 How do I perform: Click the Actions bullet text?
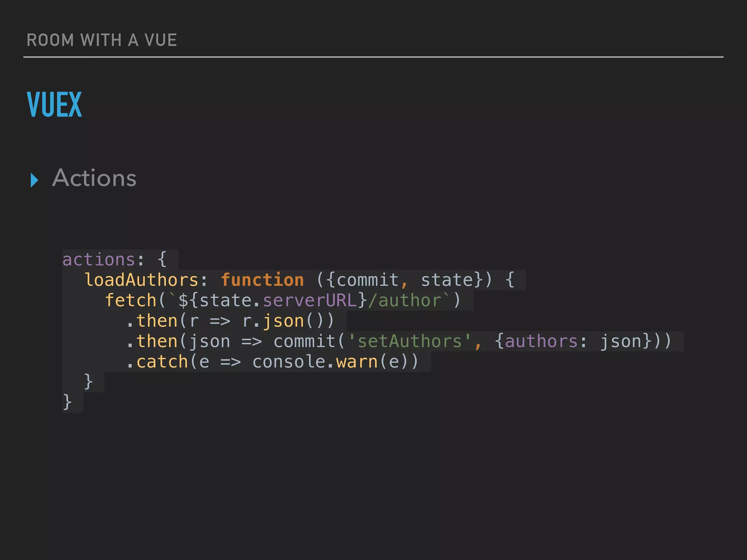point(94,178)
